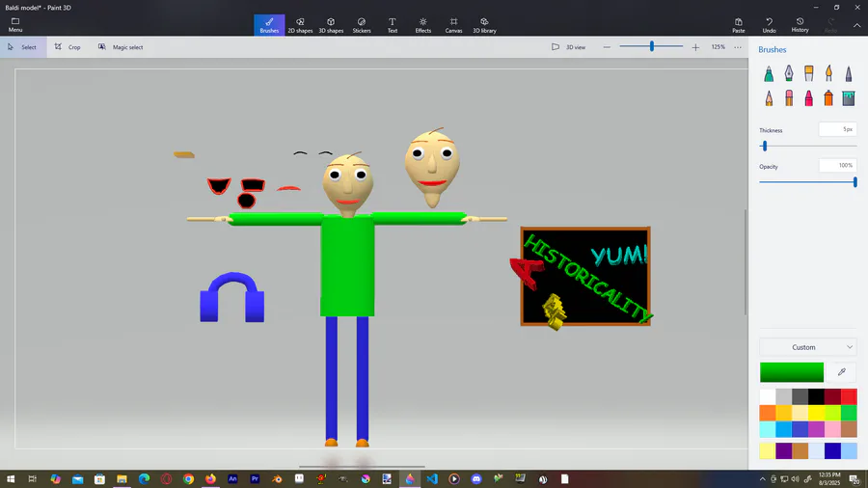Click the Opacity value field
The width and height of the screenshot is (868, 488).
pyautogui.click(x=837, y=166)
